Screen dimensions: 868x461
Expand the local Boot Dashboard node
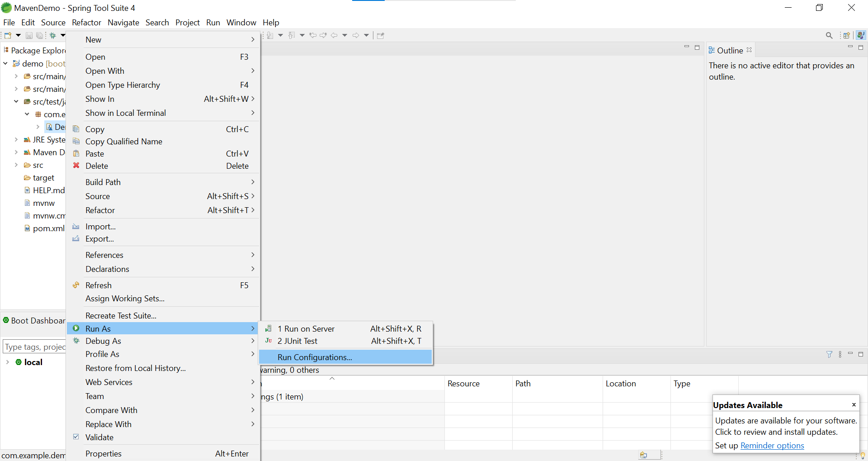click(x=8, y=362)
